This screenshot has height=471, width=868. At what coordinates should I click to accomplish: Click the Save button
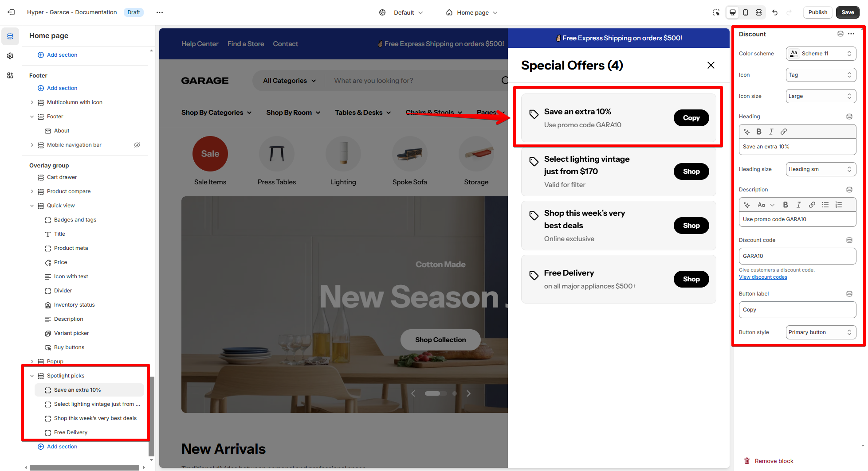point(848,12)
